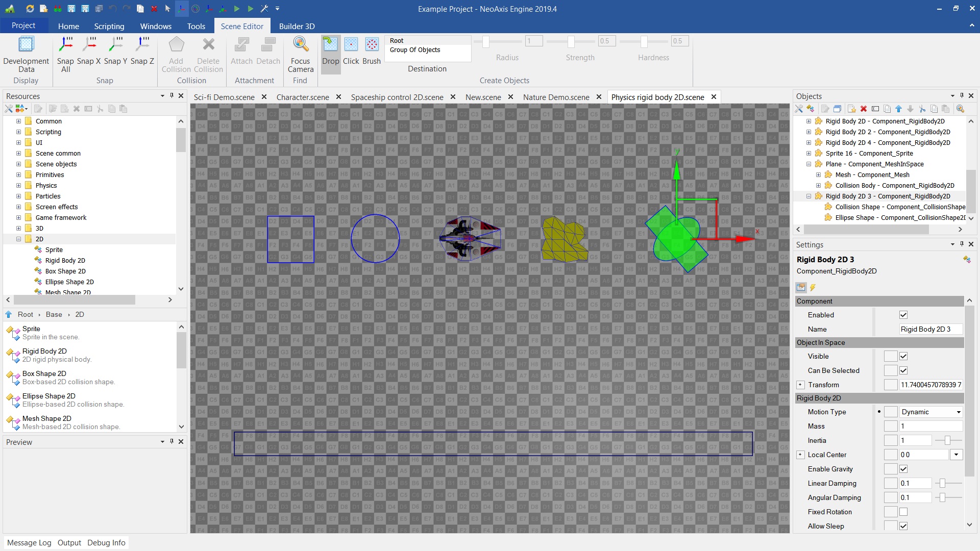The height and width of the screenshot is (551, 980).
Task: Click the Mass input field
Action: (x=930, y=426)
